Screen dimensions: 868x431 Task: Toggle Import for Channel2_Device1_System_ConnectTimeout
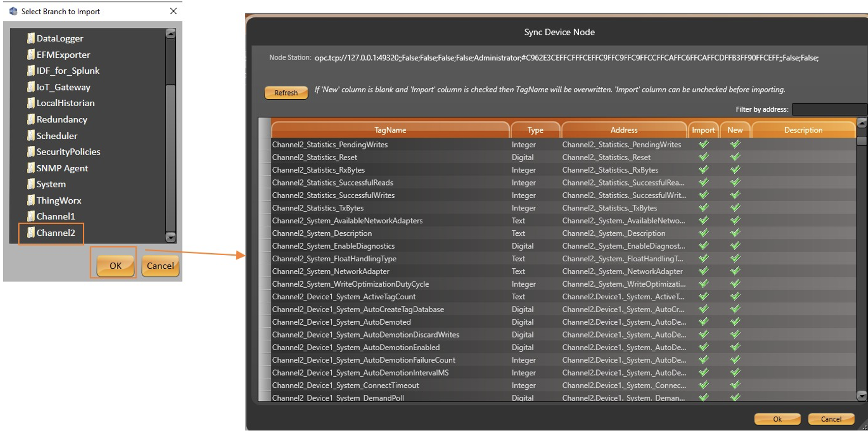pyautogui.click(x=703, y=385)
